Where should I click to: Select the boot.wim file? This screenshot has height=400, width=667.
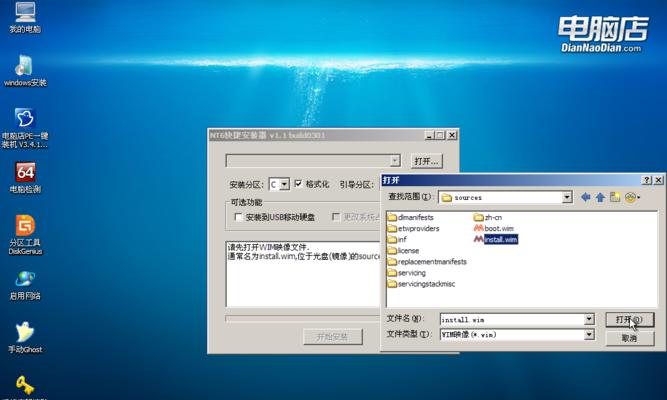[493, 229]
